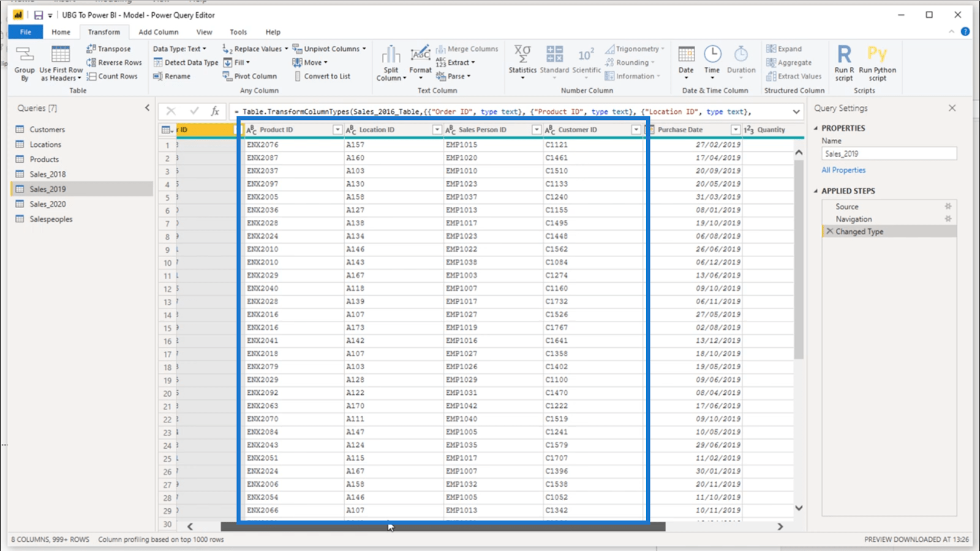
Task: Open Date transform options
Action: (x=686, y=64)
